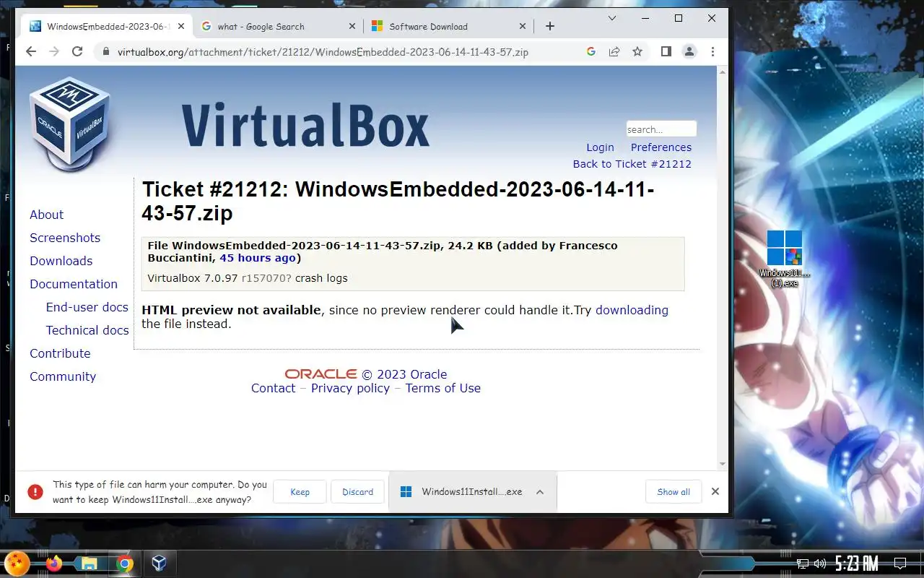924x578 pixels.
Task: Open the volume tray icon
Action: 820,564
